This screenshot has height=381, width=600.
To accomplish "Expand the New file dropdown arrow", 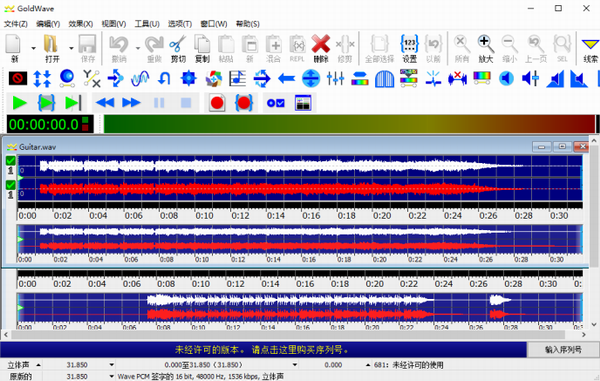I will [33, 48].
